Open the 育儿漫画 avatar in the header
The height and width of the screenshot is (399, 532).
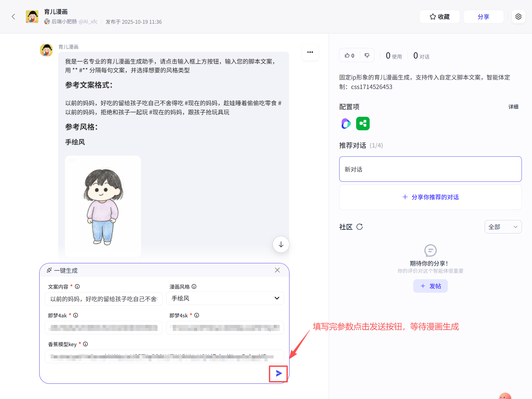[x=32, y=17]
